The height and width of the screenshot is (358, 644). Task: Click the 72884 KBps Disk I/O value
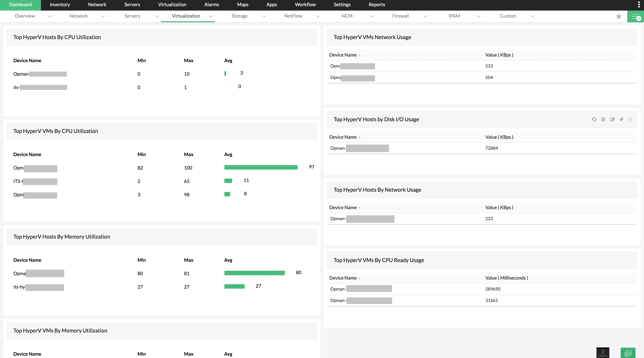click(x=492, y=148)
